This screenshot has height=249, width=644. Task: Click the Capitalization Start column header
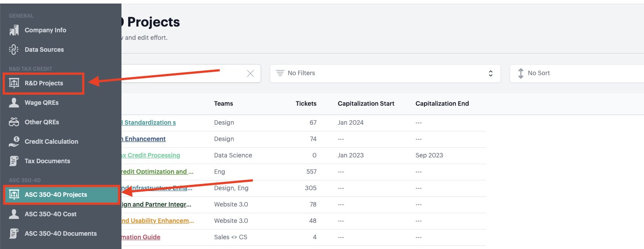[366, 103]
